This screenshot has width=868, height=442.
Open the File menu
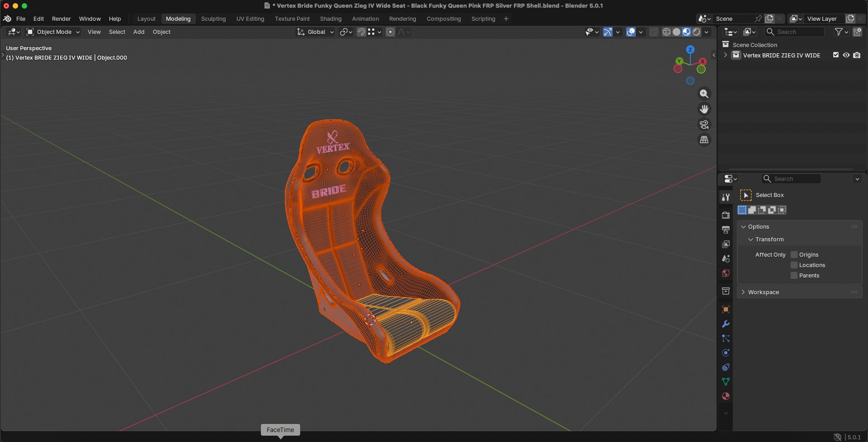[21, 19]
